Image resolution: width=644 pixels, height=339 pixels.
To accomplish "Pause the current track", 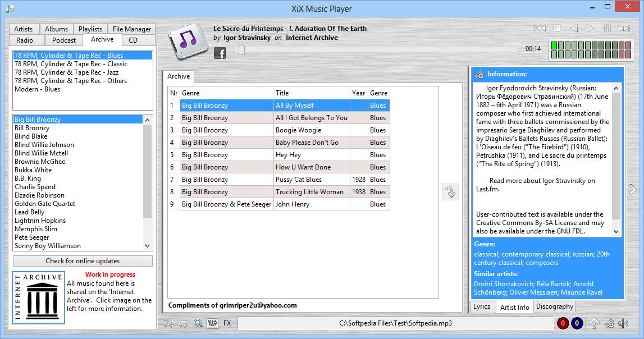I will pos(607,28).
